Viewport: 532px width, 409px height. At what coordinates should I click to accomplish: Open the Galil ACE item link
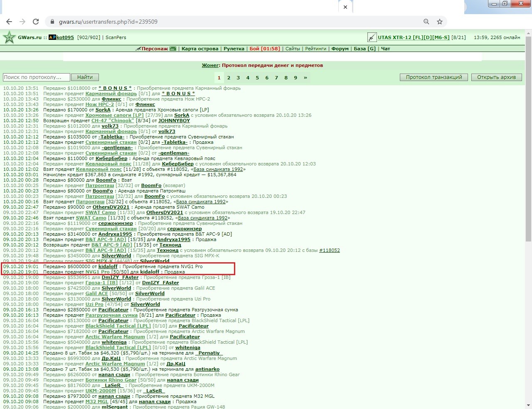pos(97,293)
